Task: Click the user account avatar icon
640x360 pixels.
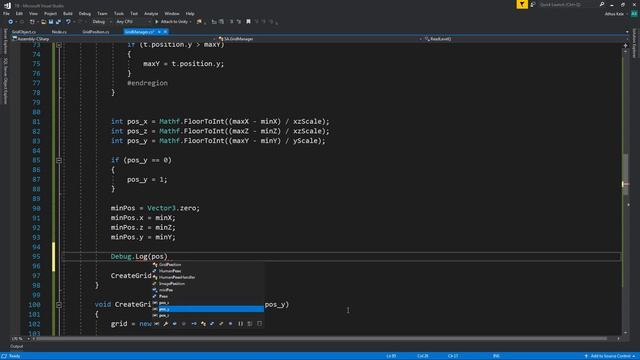Action: [x=634, y=13]
